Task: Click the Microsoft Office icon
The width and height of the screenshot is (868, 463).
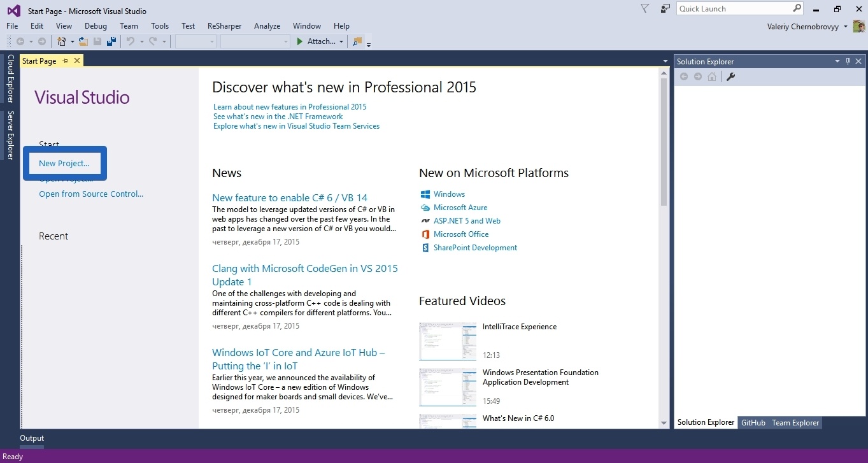Action: [x=426, y=234]
